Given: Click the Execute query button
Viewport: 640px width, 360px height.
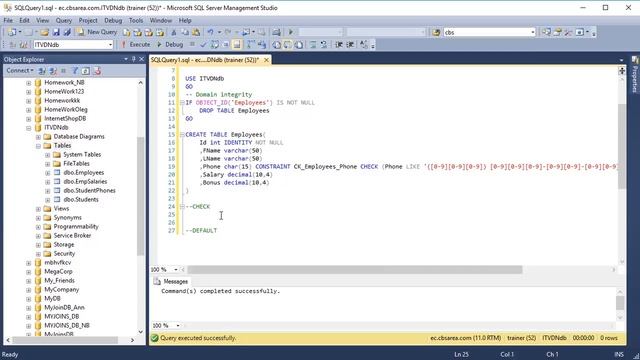Looking at the screenshot, I should coord(136,44).
